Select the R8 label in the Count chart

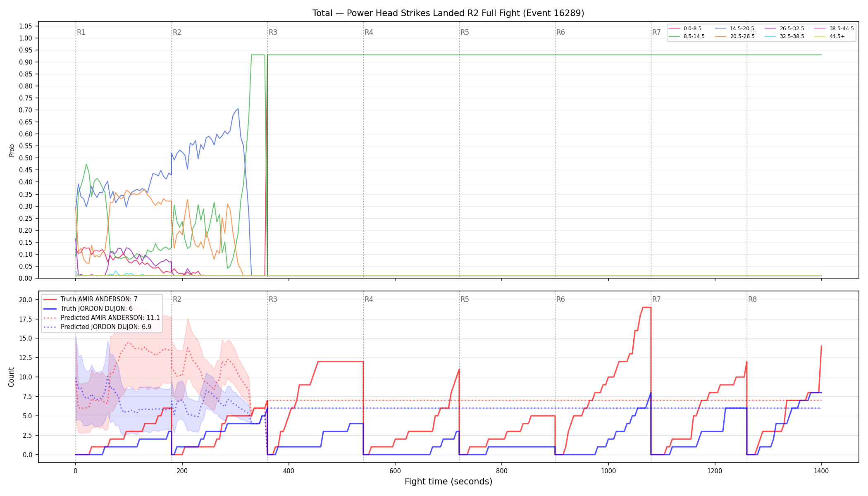click(752, 299)
